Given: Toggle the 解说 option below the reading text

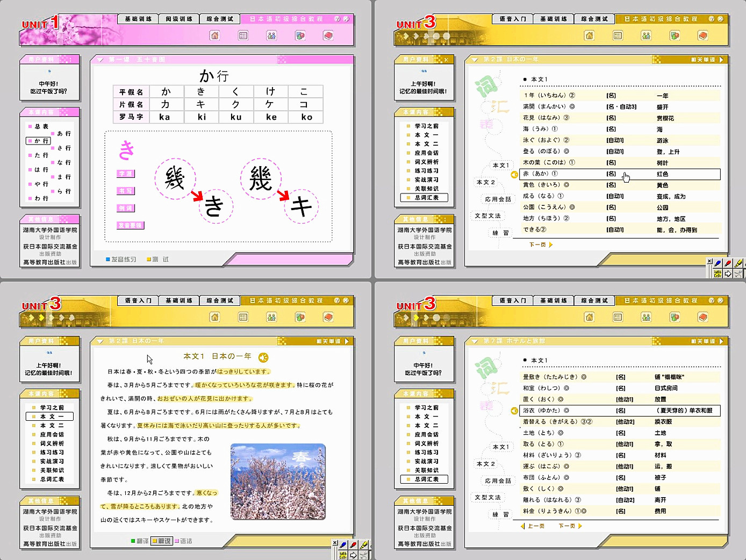Looking at the screenshot, I should [162, 541].
